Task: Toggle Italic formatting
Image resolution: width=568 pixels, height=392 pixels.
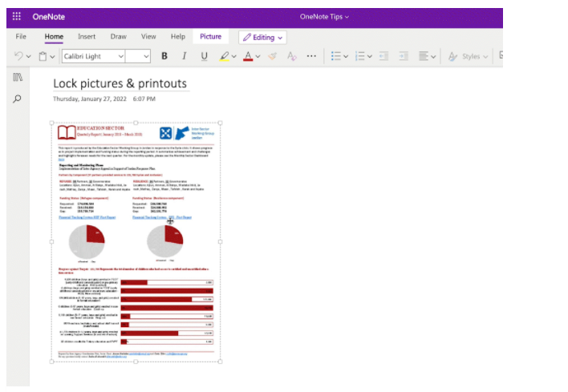Action: point(185,56)
